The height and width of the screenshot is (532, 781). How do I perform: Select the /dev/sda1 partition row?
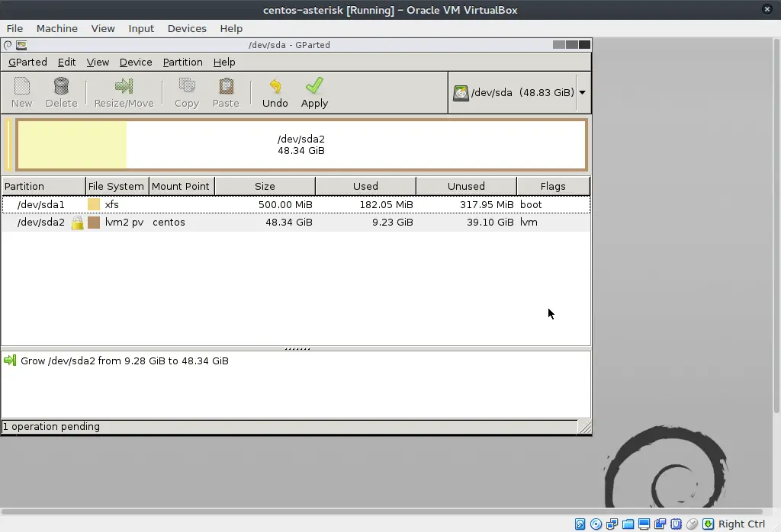[296, 204]
